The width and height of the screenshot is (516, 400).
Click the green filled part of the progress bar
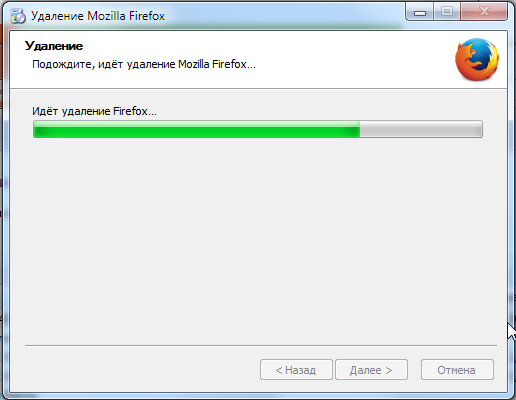pyautogui.click(x=197, y=129)
